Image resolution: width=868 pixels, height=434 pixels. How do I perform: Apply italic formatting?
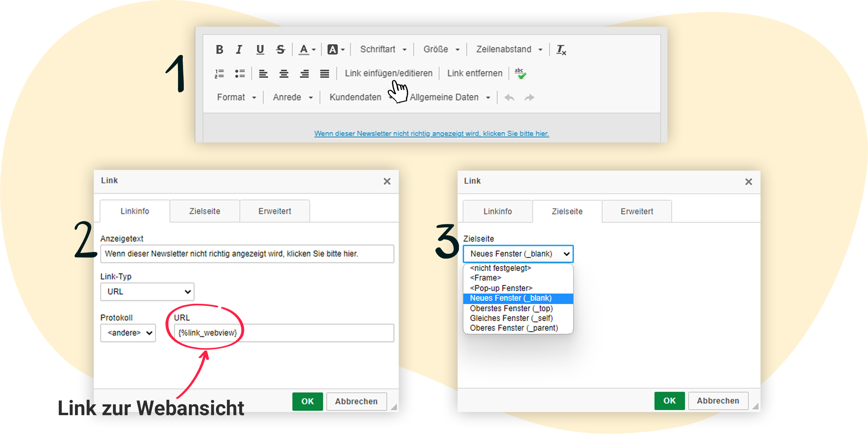coord(239,50)
